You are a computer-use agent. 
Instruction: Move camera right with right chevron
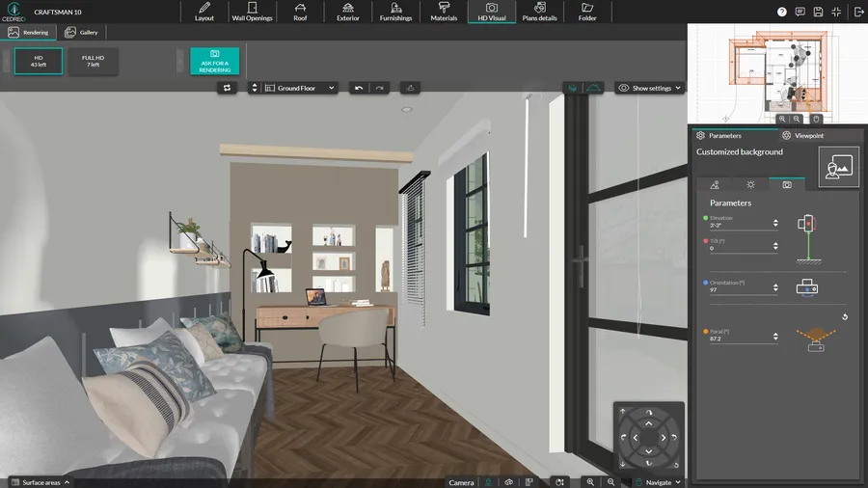tap(664, 437)
